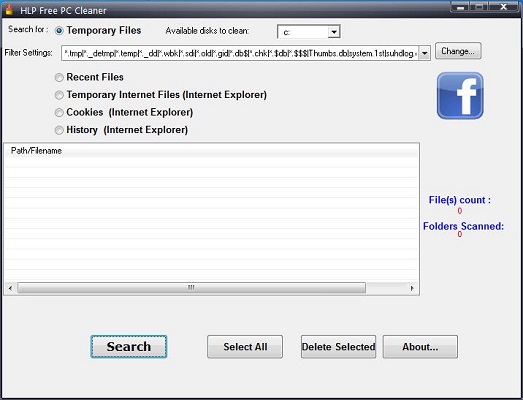This screenshot has width=523, height=400.
Task: Select Temporary Internet Files (Internet Explorer)
Action: [x=59, y=95]
